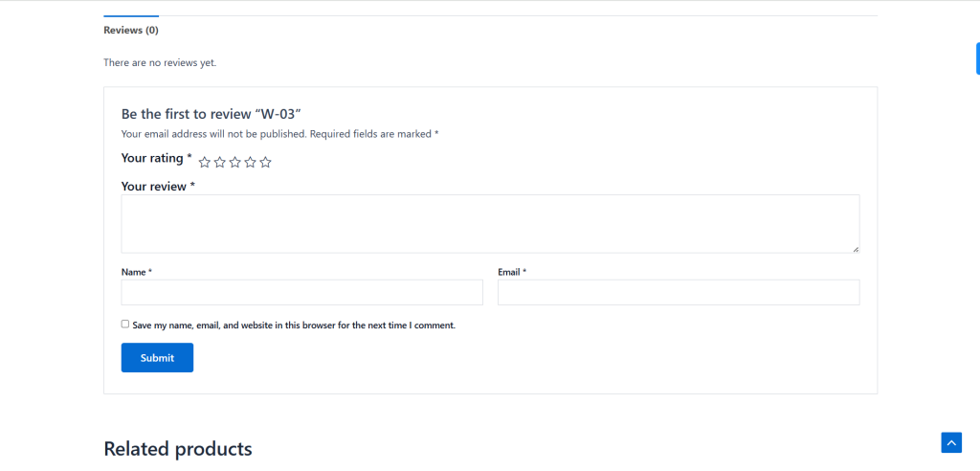Image resolution: width=980 pixels, height=471 pixels.
Task: Click the review box resize handle
Action: point(856,249)
